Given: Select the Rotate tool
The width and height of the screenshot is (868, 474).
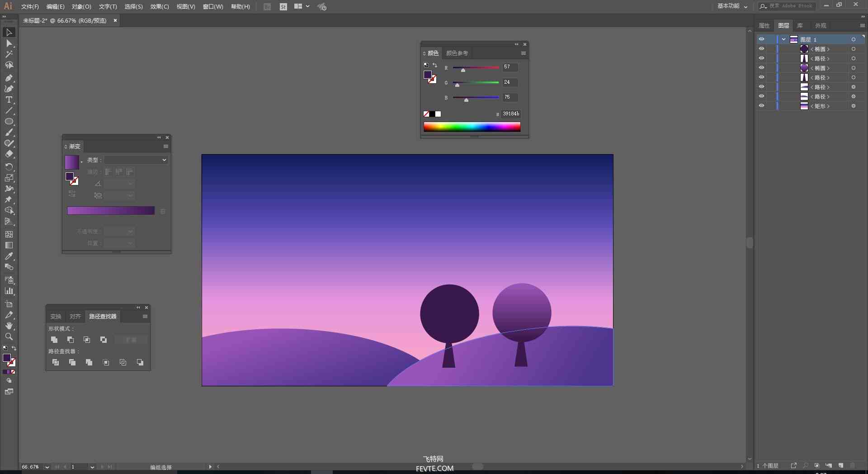Looking at the screenshot, I should tap(9, 167).
